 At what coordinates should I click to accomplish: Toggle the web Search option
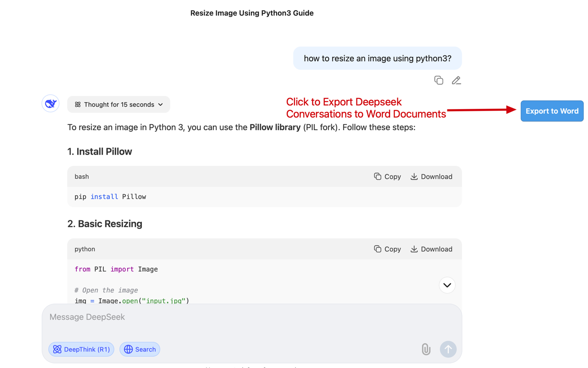point(140,349)
